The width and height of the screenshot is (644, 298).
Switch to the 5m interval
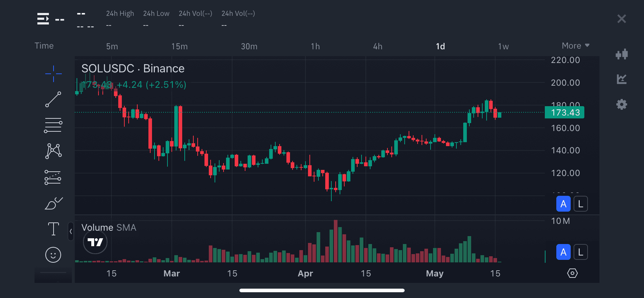pos(112,46)
